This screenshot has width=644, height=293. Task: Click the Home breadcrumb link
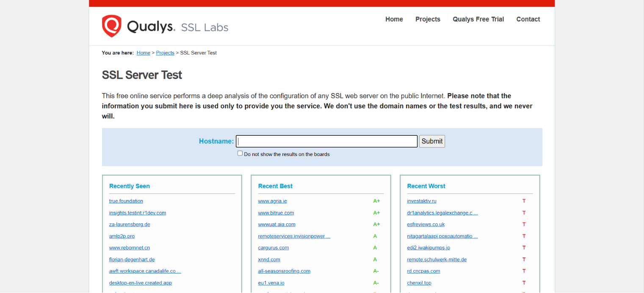point(143,53)
